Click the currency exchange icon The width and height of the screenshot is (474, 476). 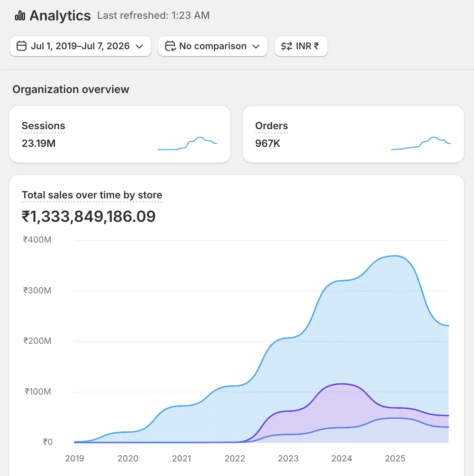287,46
